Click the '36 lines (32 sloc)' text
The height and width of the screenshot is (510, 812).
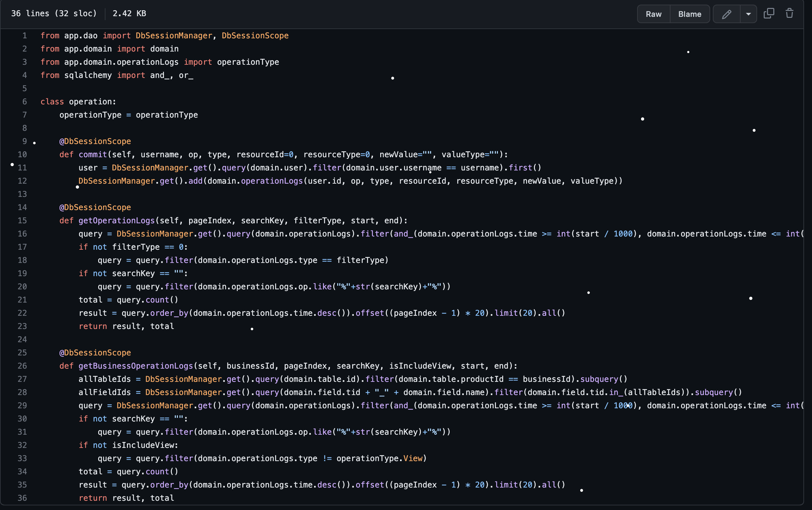[x=54, y=14]
